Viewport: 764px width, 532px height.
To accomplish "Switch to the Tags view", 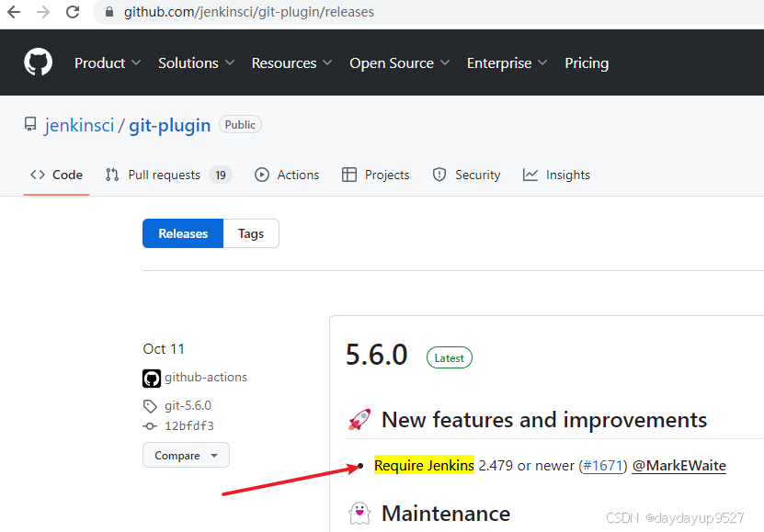I will click(x=251, y=233).
